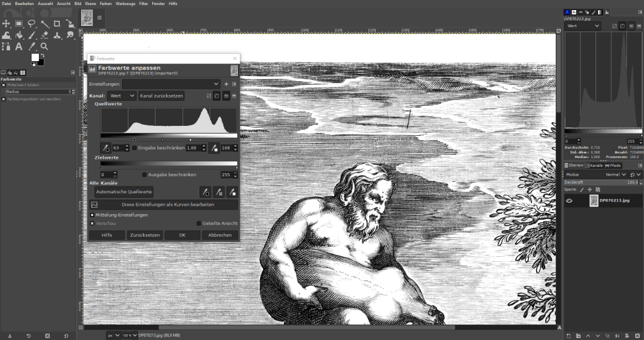Click the Automatische Quellwerte button
Viewport: 644px width, 340px height.
[124, 192]
